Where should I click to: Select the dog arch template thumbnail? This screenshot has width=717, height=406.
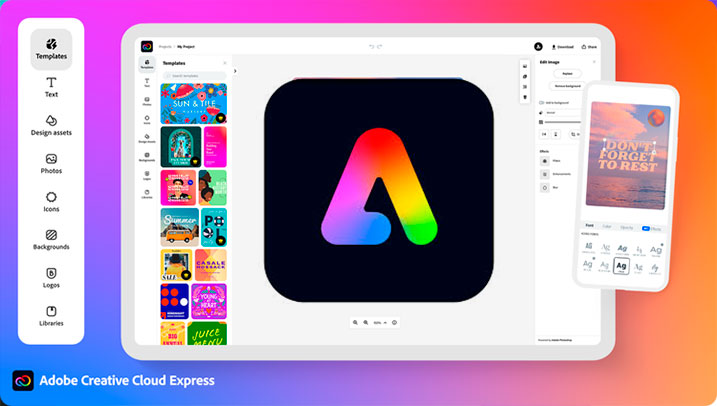pos(181,147)
